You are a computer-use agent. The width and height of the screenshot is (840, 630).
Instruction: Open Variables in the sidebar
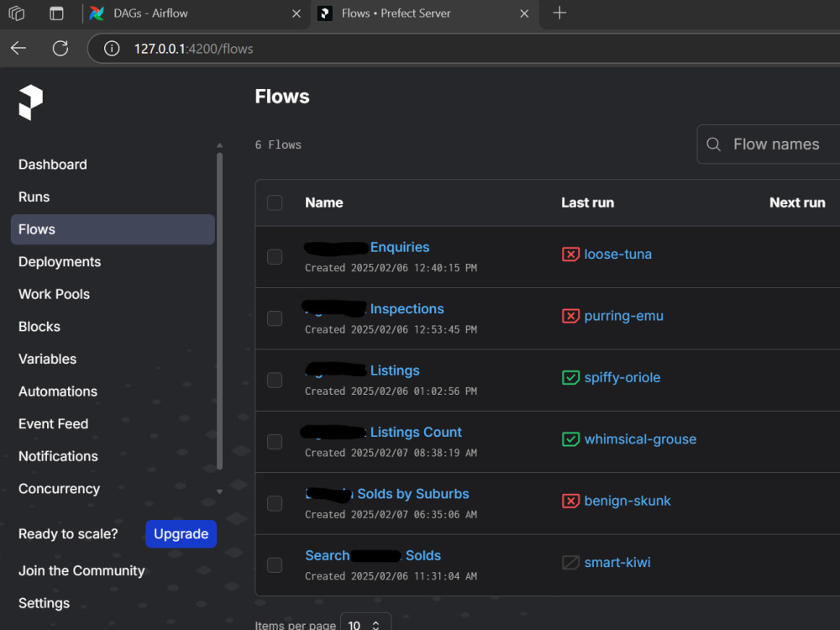[47, 359]
